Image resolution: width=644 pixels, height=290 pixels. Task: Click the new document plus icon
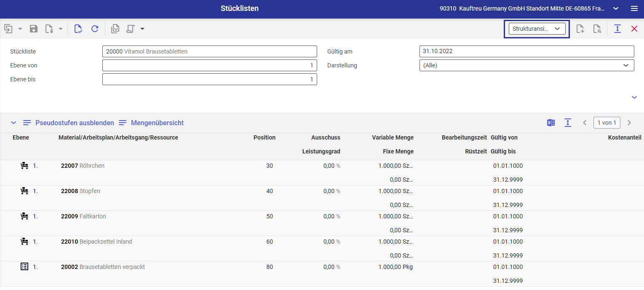click(580, 29)
